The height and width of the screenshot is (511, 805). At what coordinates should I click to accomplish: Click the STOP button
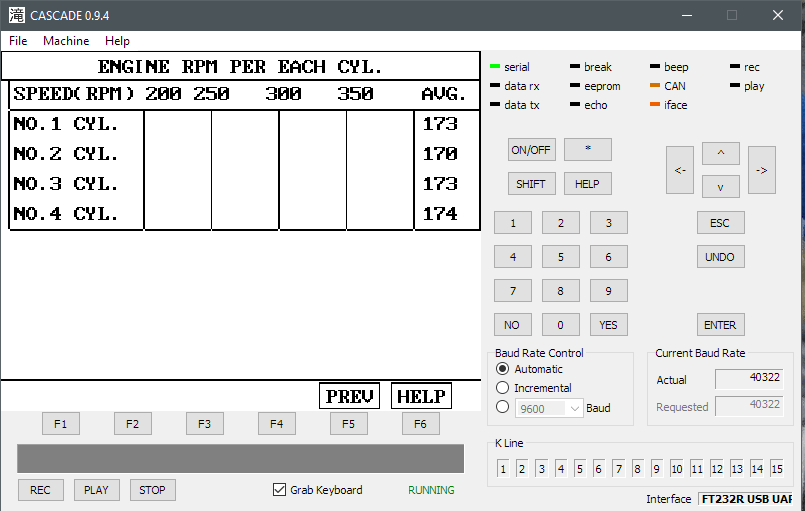pyautogui.click(x=152, y=490)
